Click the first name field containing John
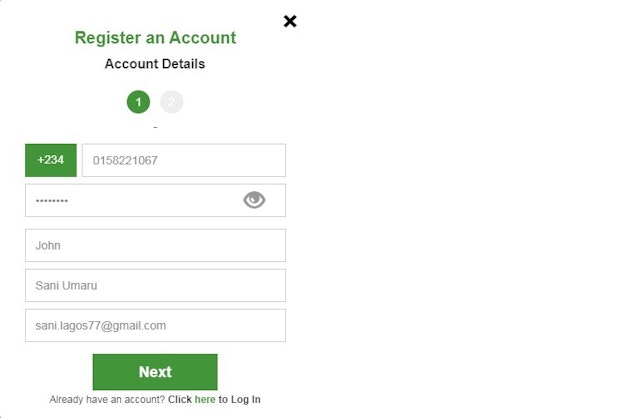The width and height of the screenshot is (633, 418). tap(155, 245)
